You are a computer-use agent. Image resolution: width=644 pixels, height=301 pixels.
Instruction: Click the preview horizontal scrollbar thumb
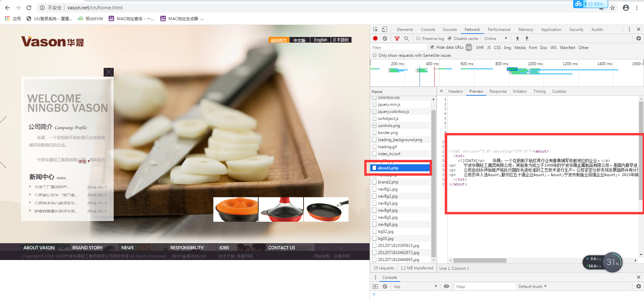(480, 260)
